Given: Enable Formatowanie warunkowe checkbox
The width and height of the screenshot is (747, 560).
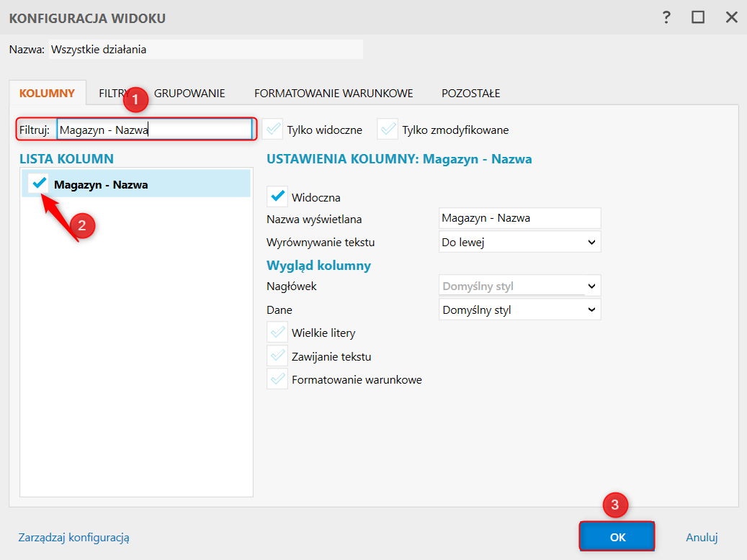Looking at the screenshot, I should point(277,379).
